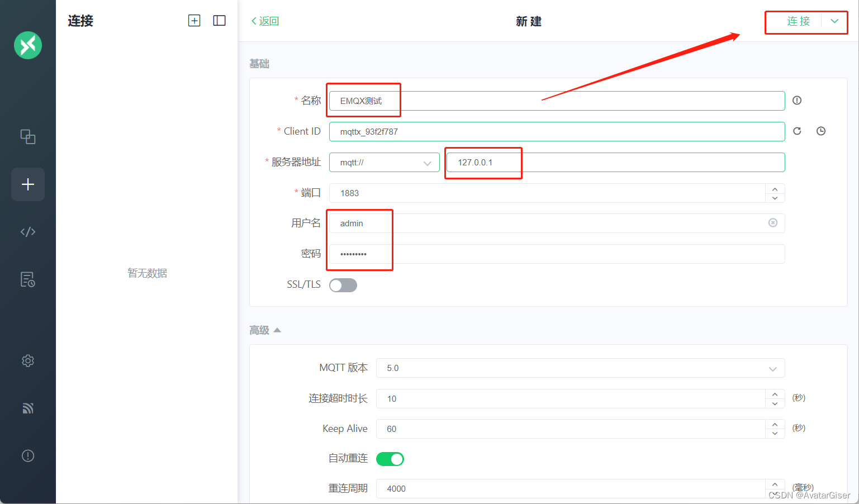
Task: Disable the 自动重连 auto reconnect switch
Action: point(390,459)
